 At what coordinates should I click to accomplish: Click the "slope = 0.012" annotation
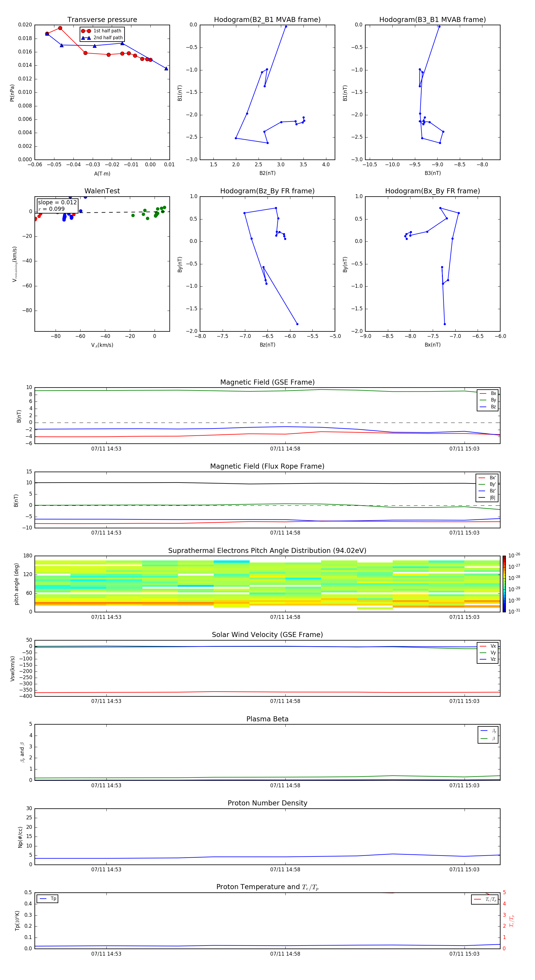point(57,203)
